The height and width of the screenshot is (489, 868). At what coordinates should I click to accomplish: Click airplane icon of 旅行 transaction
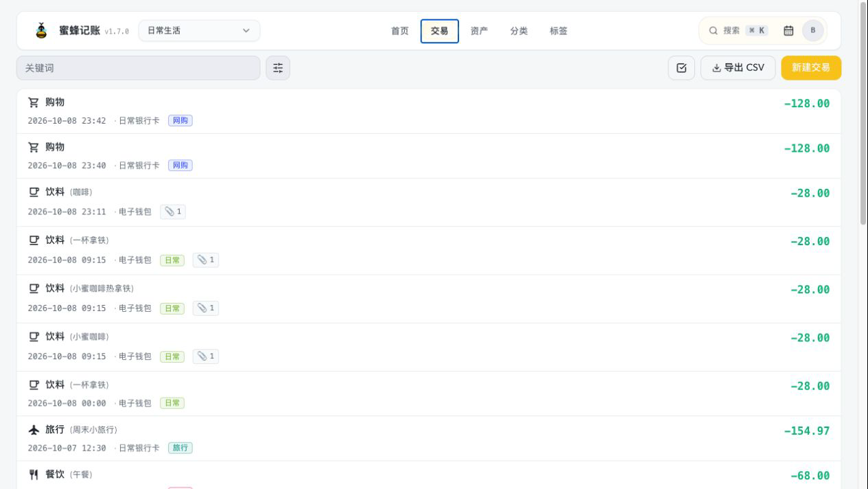[x=34, y=429]
